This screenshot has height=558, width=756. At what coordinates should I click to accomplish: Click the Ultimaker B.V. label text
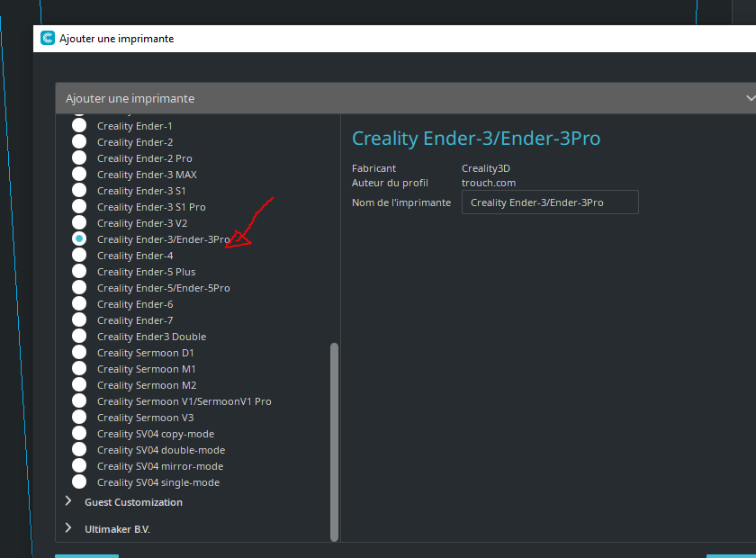click(117, 529)
